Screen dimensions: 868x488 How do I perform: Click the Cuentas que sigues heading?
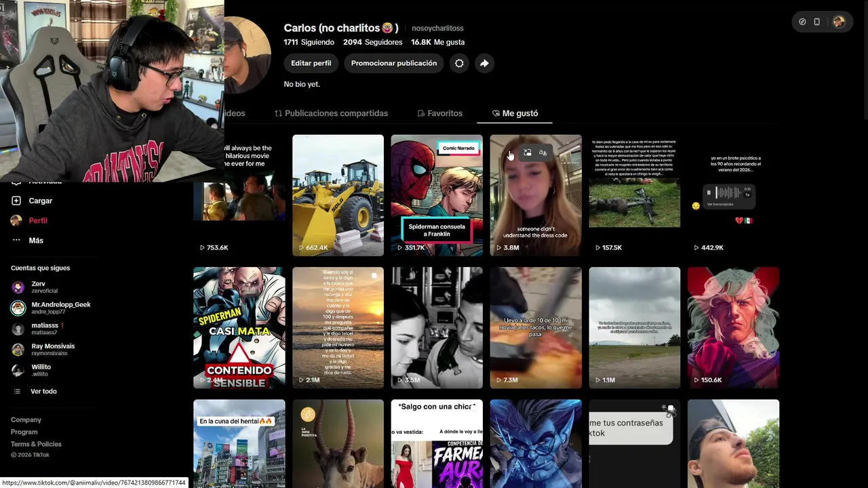pyautogui.click(x=40, y=268)
